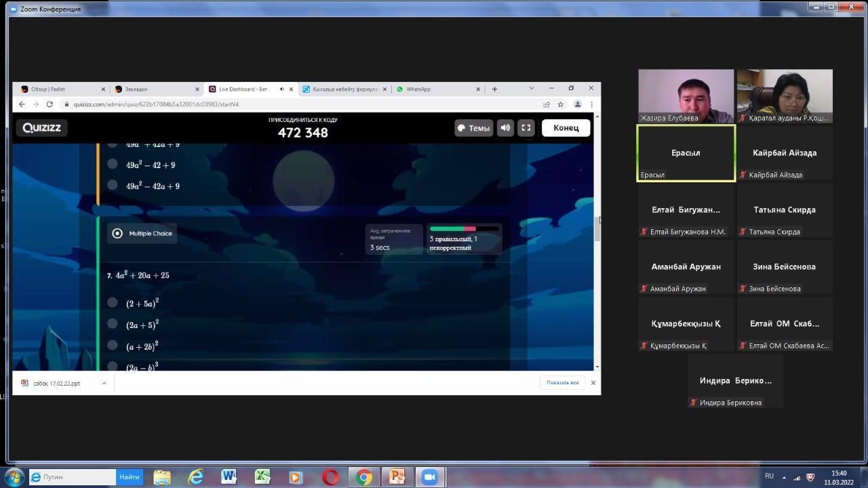Select answer option (2 + 5a)²

coord(113,303)
